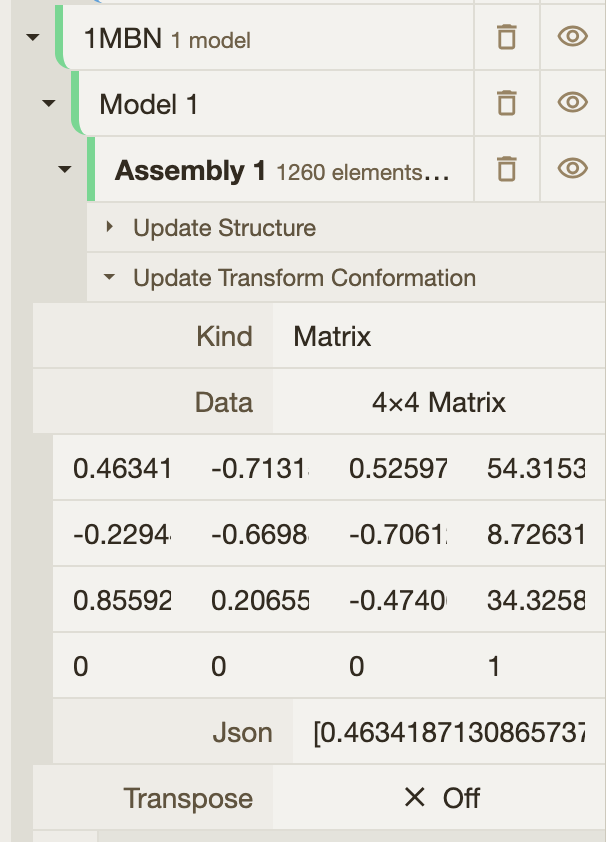Click the 4×4 Matrix data button
The height and width of the screenshot is (842, 606).
click(x=438, y=402)
